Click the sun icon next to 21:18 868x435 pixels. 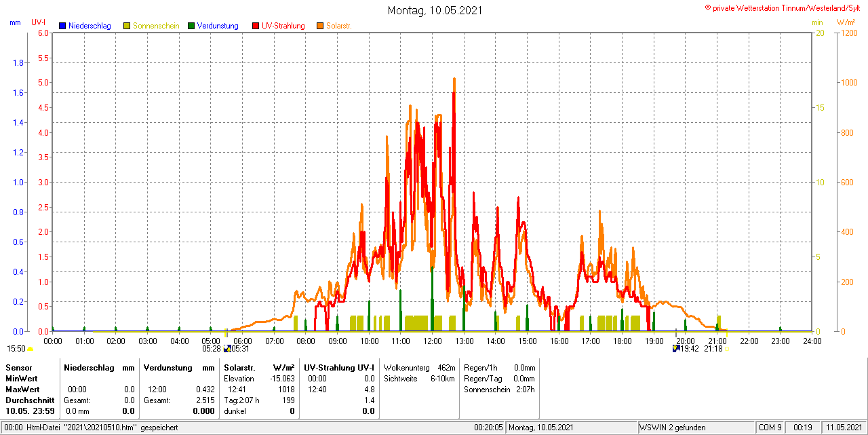[x=727, y=349]
